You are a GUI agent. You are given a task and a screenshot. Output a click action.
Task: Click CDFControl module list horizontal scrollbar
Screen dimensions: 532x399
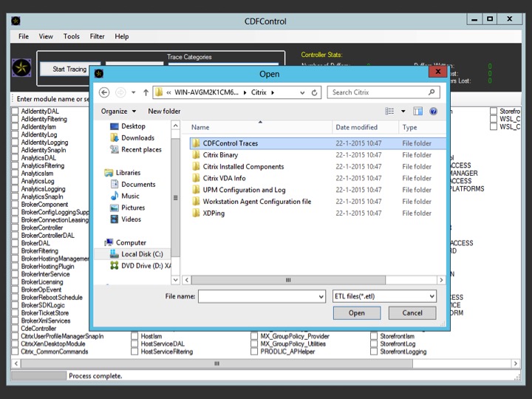coord(216,364)
